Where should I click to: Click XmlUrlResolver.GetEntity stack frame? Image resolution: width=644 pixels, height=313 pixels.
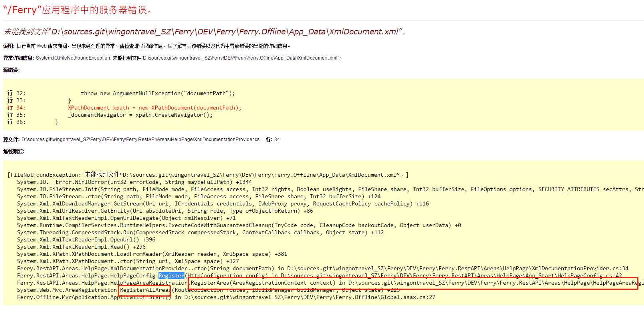coord(165,211)
